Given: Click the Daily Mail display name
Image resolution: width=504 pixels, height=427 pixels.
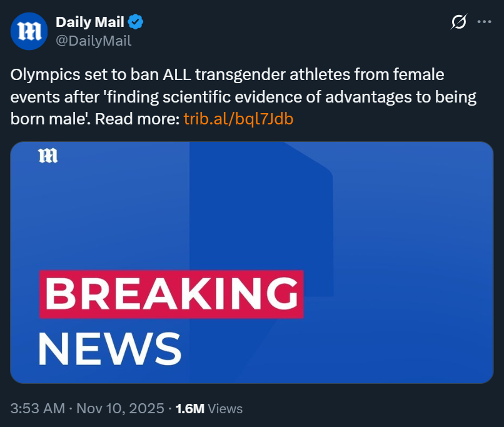Looking at the screenshot, I should tap(91, 23).
